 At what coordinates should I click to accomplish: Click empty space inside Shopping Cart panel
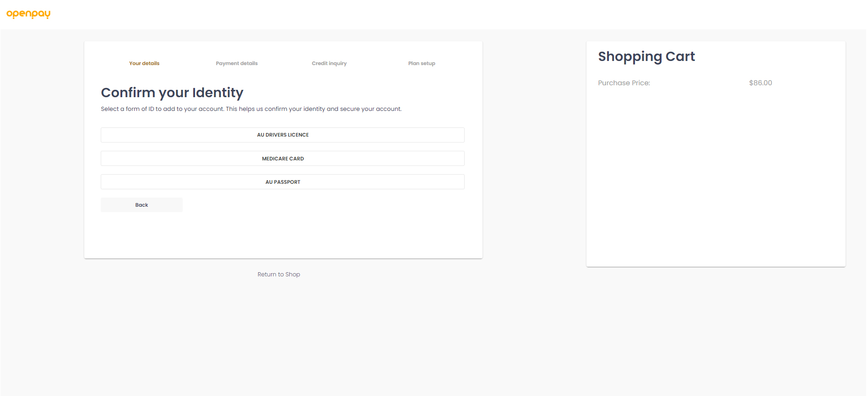[715, 183]
